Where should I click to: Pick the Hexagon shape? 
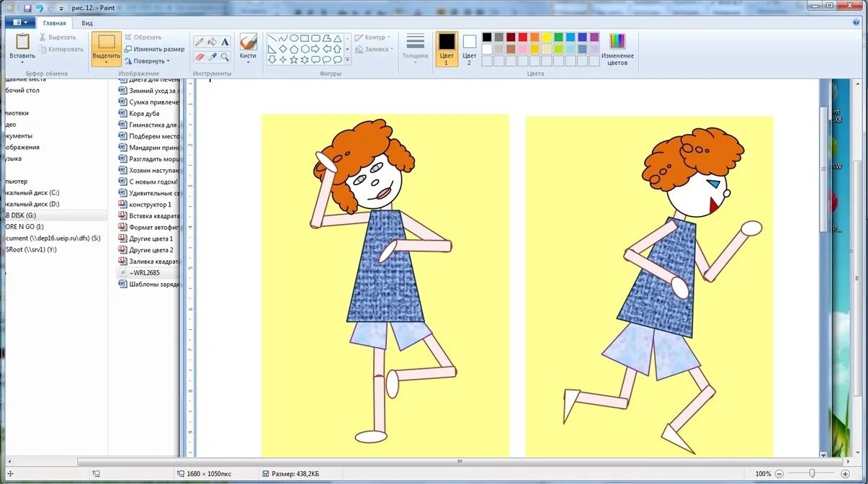[x=305, y=49]
